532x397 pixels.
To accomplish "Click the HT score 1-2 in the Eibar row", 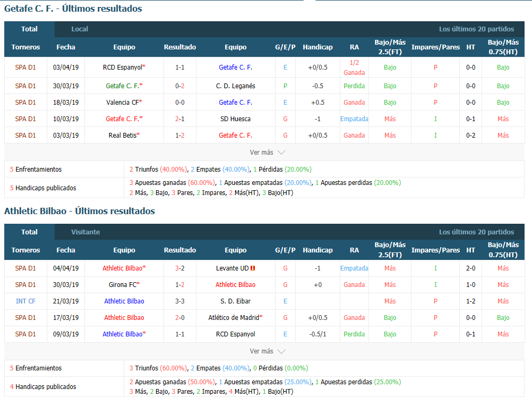I will point(470,301).
